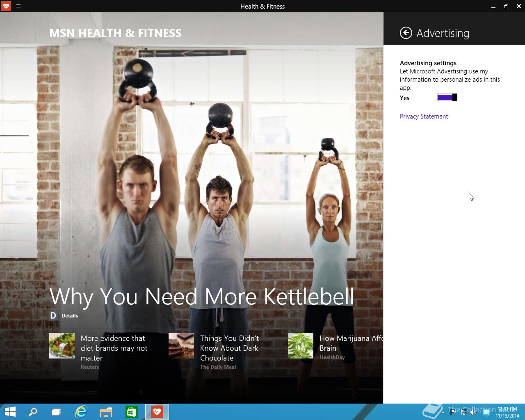Open the volume speaker icon in tray

(x=474, y=412)
